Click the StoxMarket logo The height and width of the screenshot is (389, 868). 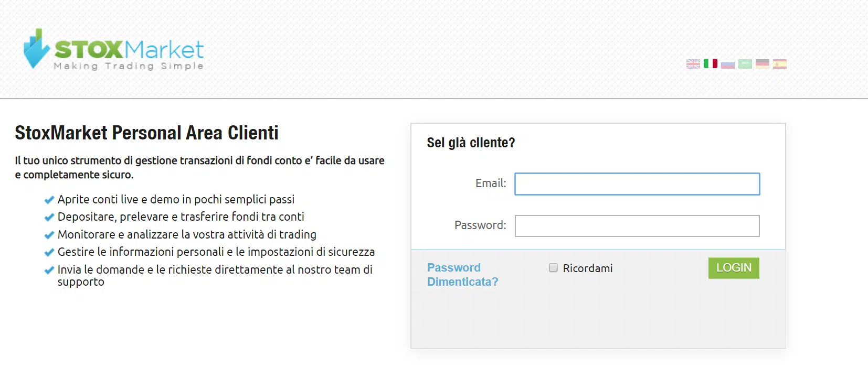point(113,49)
